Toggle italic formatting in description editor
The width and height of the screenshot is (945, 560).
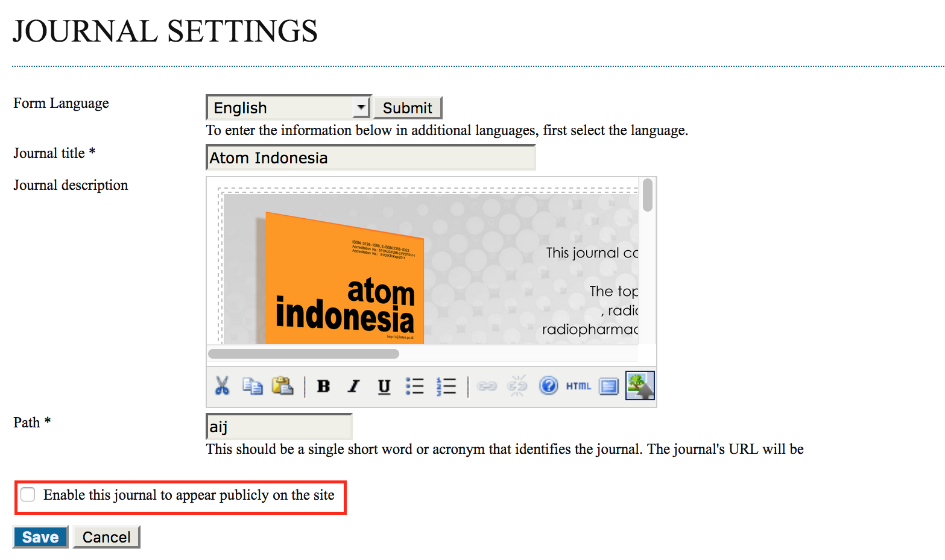click(353, 386)
